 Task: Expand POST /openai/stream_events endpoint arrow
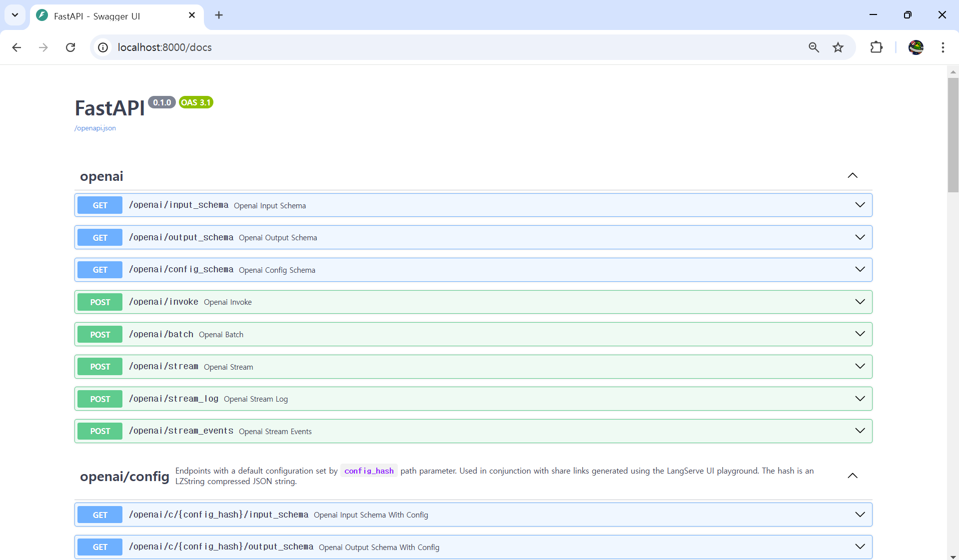[860, 431]
